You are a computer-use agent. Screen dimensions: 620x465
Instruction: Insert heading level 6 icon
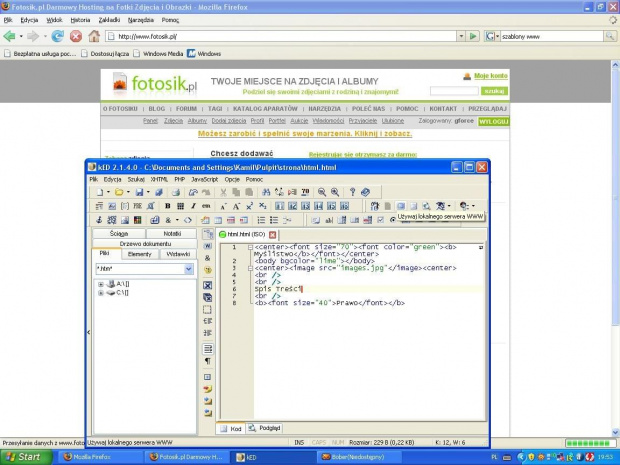point(344,206)
